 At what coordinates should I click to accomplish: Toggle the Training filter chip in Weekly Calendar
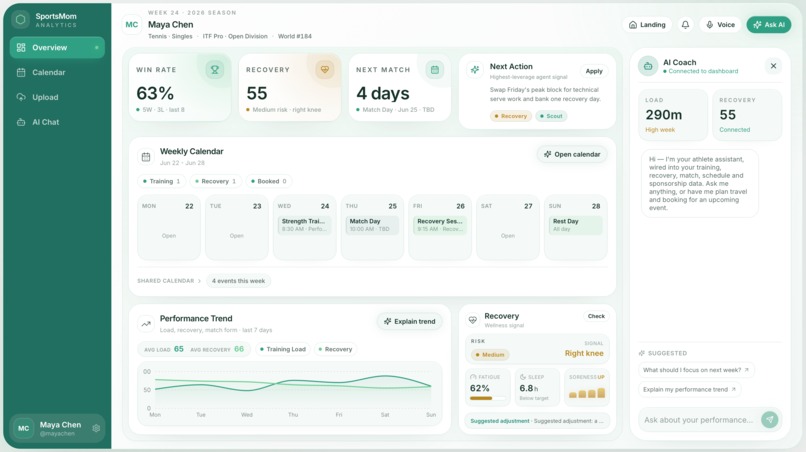click(x=161, y=181)
